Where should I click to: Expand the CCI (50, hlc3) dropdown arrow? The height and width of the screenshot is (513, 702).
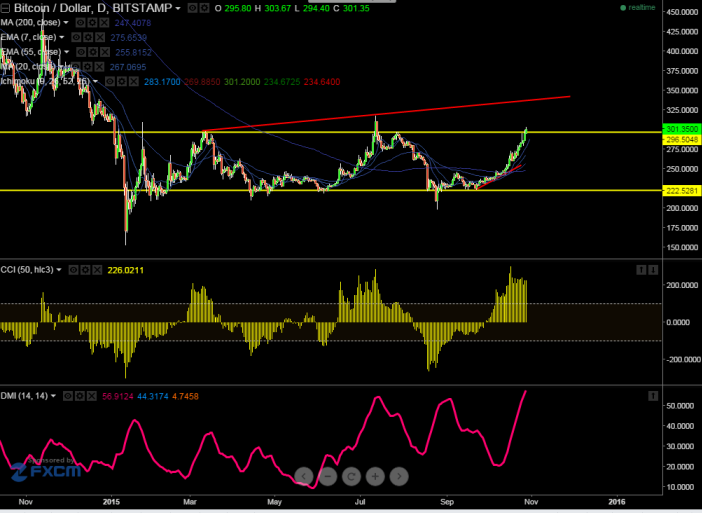click(x=59, y=270)
